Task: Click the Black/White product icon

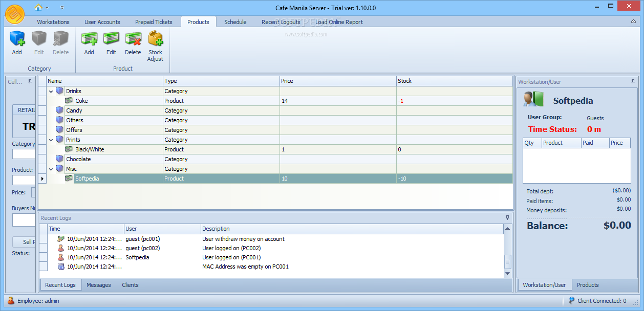Action: 69,149
